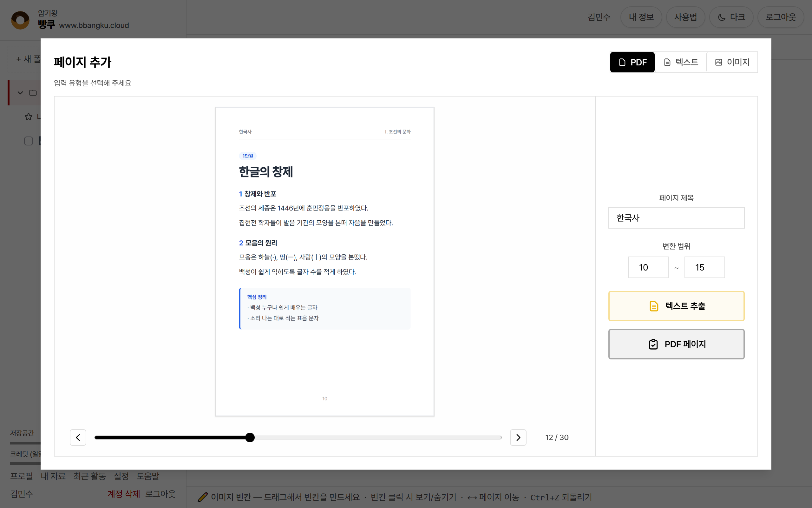Click the star favorite icon in sidebar
The height and width of the screenshot is (508, 812).
29,117
